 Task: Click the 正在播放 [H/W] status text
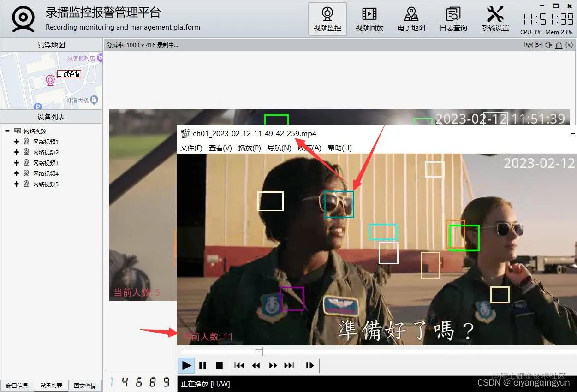[x=205, y=384]
